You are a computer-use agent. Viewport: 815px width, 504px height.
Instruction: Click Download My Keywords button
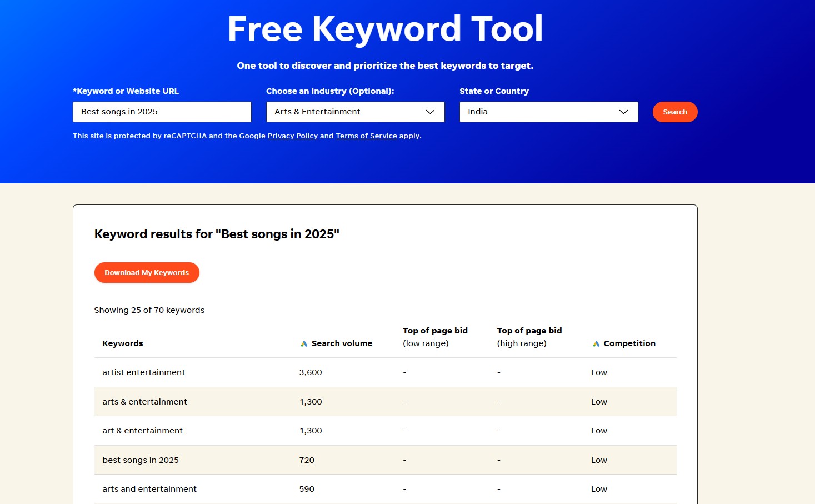click(147, 273)
